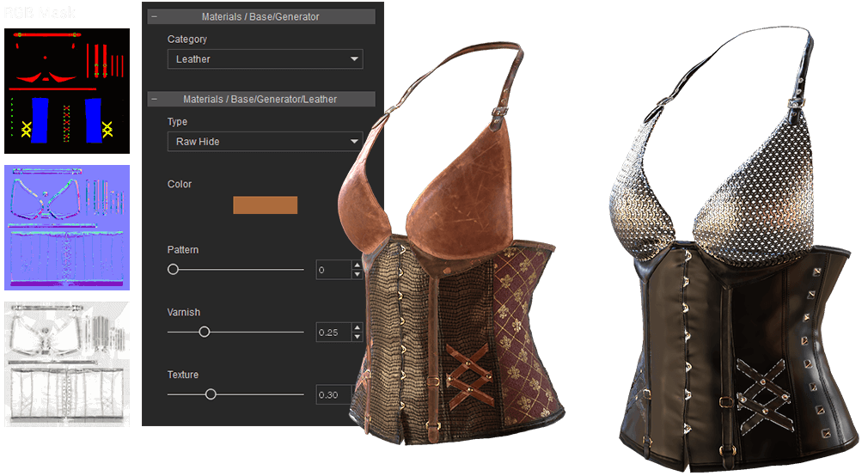The height and width of the screenshot is (476, 868).
Task: Click the Varnish value field showing 0.25
Action: pyautogui.click(x=333, y=333)
